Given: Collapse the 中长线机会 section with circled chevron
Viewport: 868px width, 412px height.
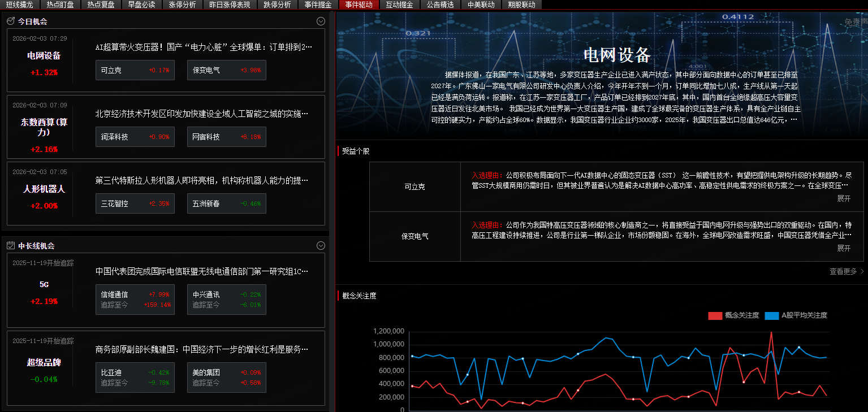Looking at the screenshot, I should click(x=321, y=246).
